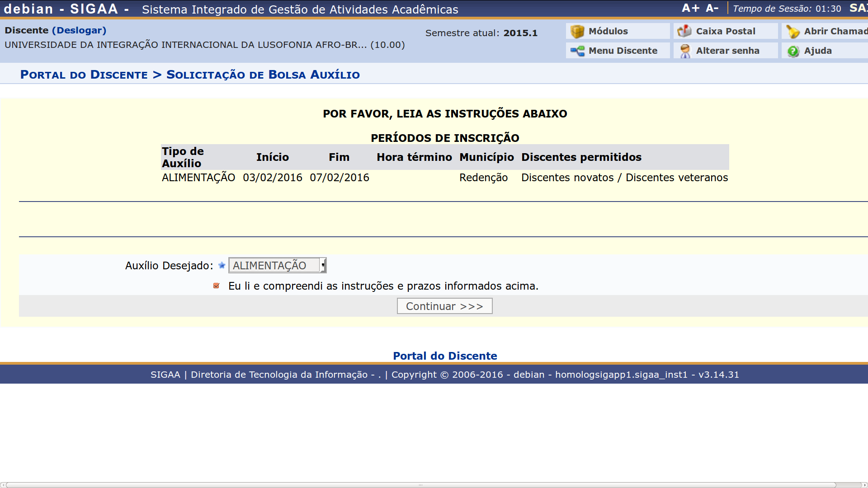Click the Módulos box icon
Image resolution: width=868 pixels, height=488 pixels.
(577, 31)
